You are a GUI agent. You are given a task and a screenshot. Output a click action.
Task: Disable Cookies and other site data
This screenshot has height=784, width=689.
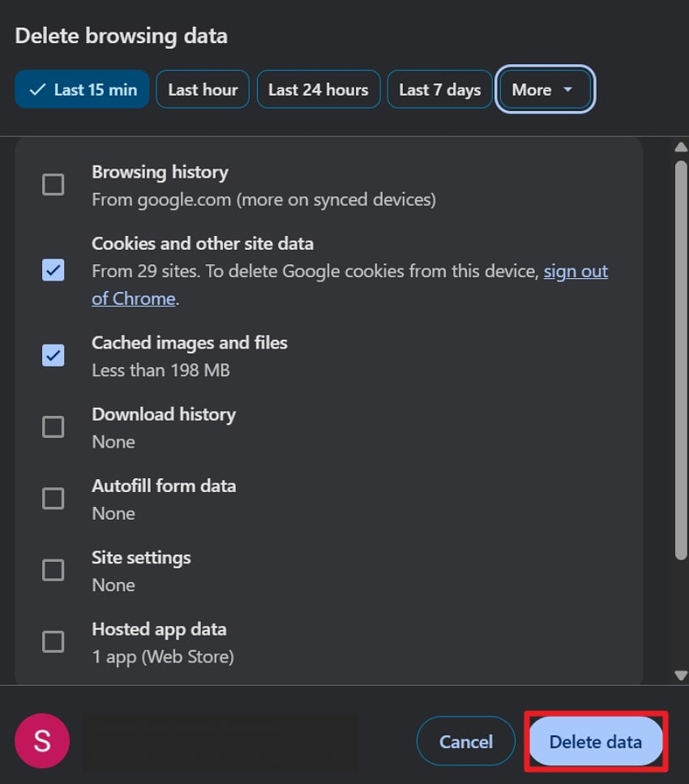53,270
